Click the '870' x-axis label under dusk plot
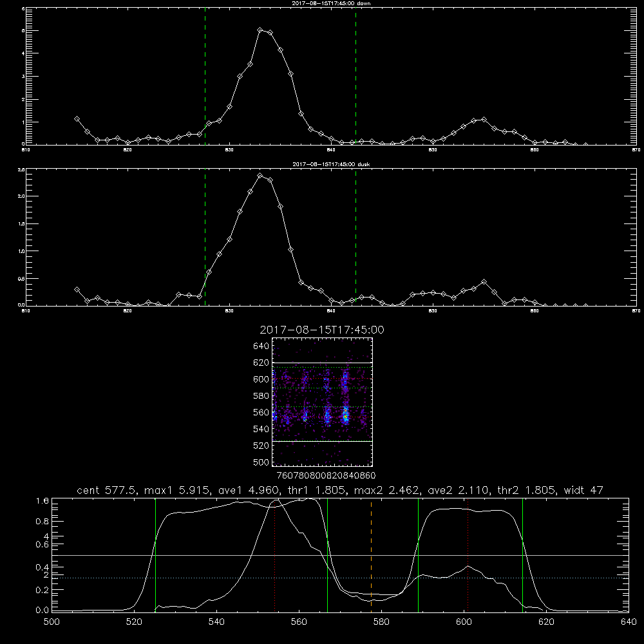Screen dimensions: 644x644 click(636, 310)
